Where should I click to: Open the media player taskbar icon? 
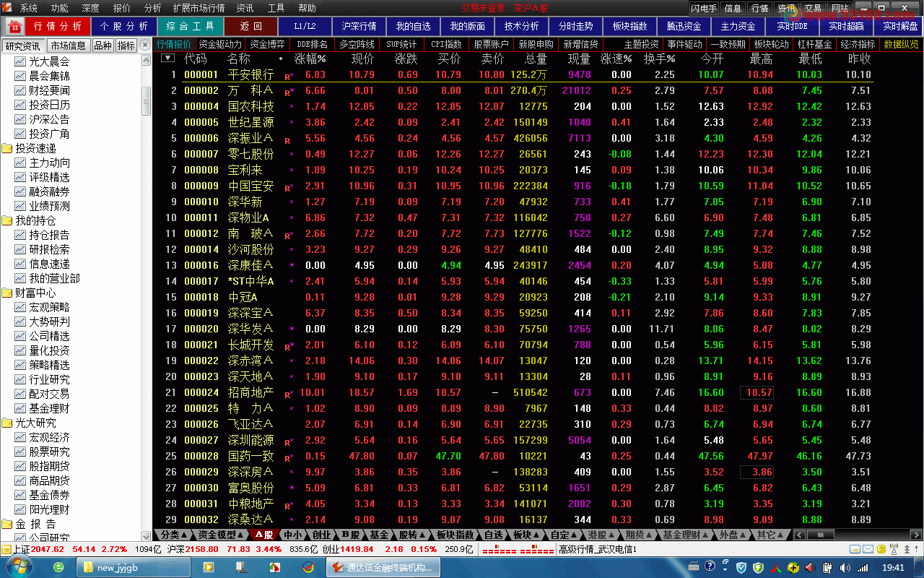(209, 567)
